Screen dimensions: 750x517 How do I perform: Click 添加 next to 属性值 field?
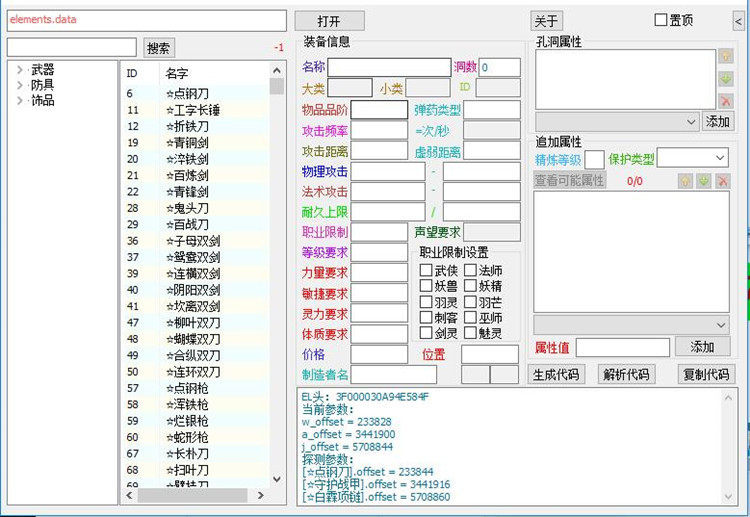(703, 347)
